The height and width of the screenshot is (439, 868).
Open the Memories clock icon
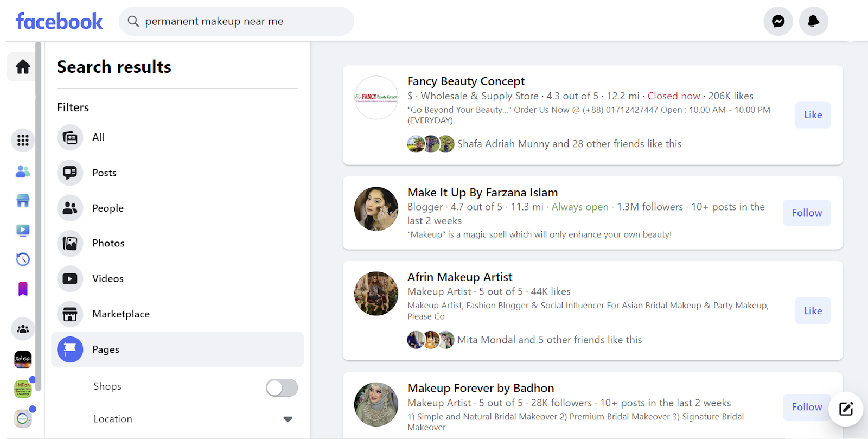point(23,259)
